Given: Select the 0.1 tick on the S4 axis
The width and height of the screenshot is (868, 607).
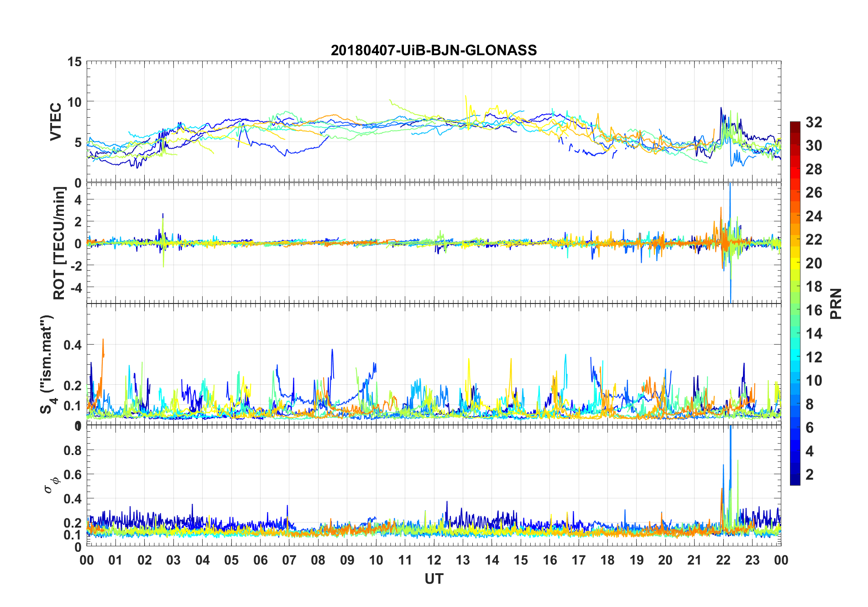Looking at the screenshot, I should (x=73, y=406).
